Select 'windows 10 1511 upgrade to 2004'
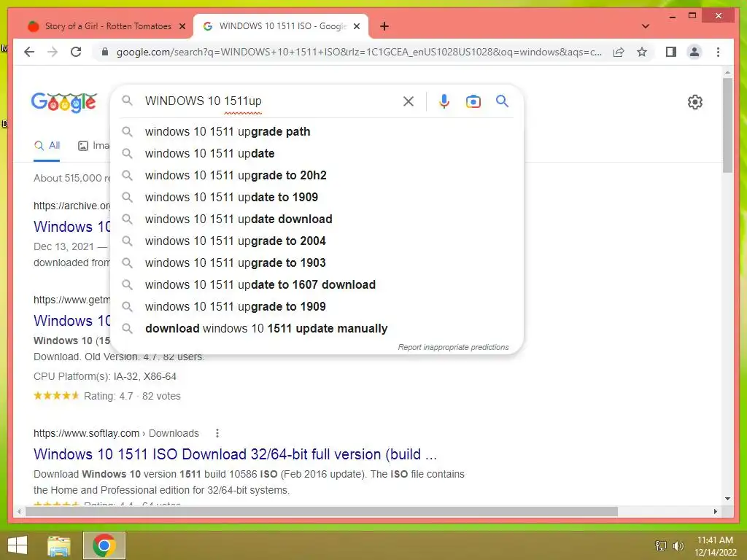Image resolution: width=747 pixels, height=560 pixels. [317, 241]
